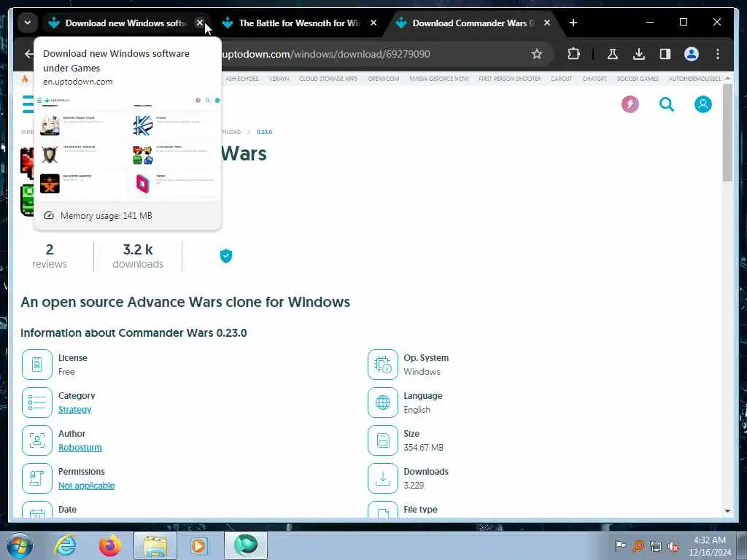Open the ASH ECHOES topic link
747x560 pixels.
click(x=242, y=79)
